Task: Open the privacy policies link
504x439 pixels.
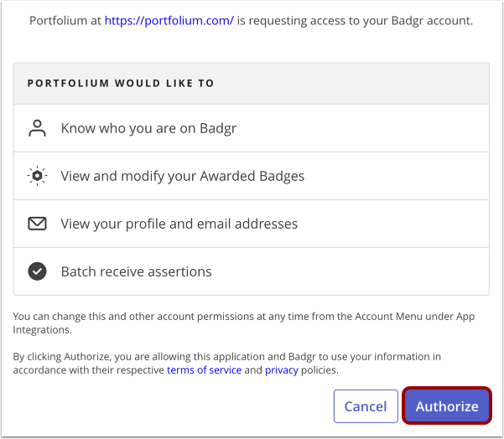Action: click(282, 370)
